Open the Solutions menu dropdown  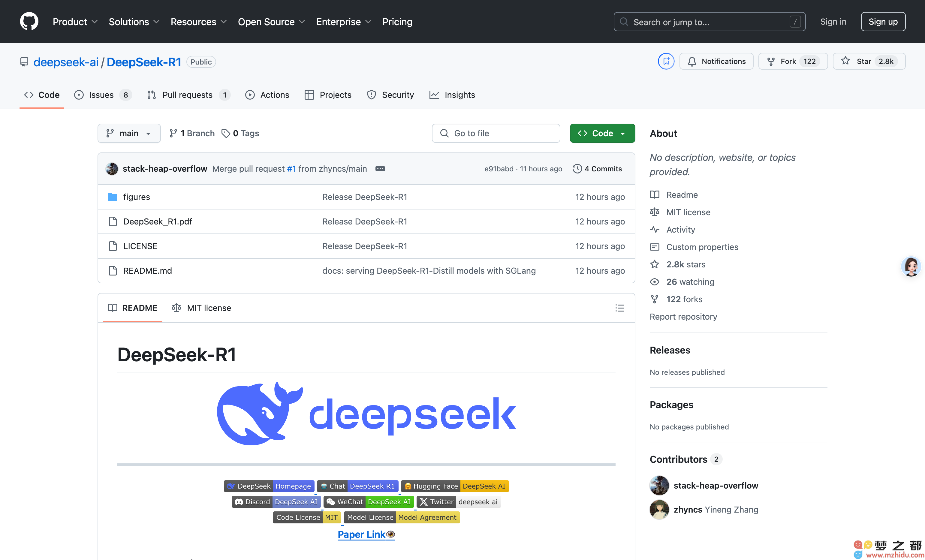[x=134, y=22]
